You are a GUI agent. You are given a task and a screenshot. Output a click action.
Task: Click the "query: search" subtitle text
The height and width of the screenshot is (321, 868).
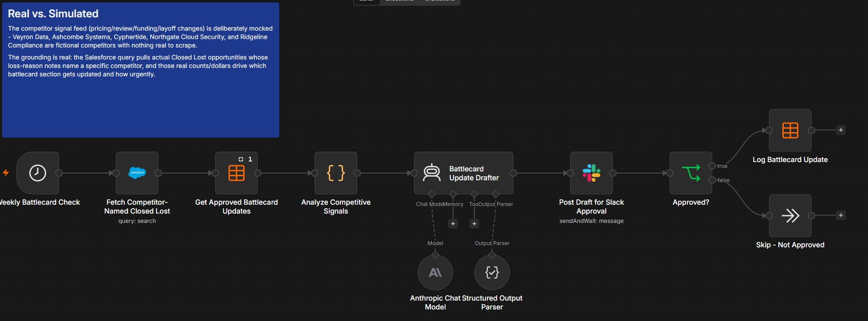tap(137, 221)
